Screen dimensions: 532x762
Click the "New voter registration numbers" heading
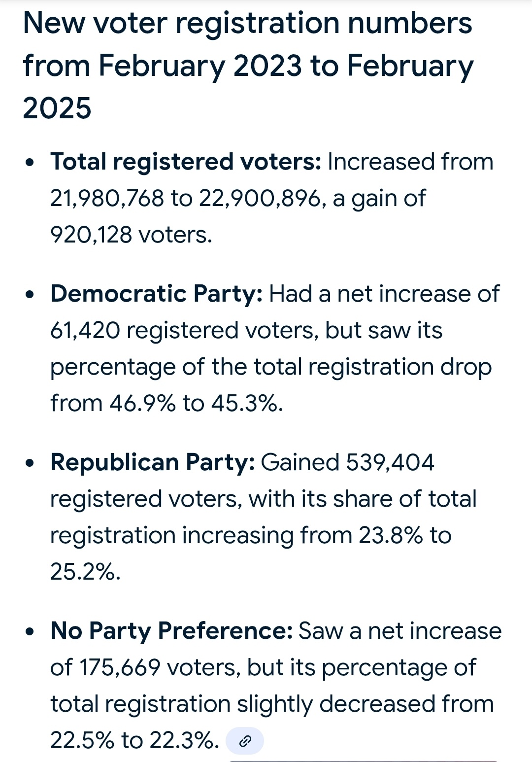(x=247, y=24)
